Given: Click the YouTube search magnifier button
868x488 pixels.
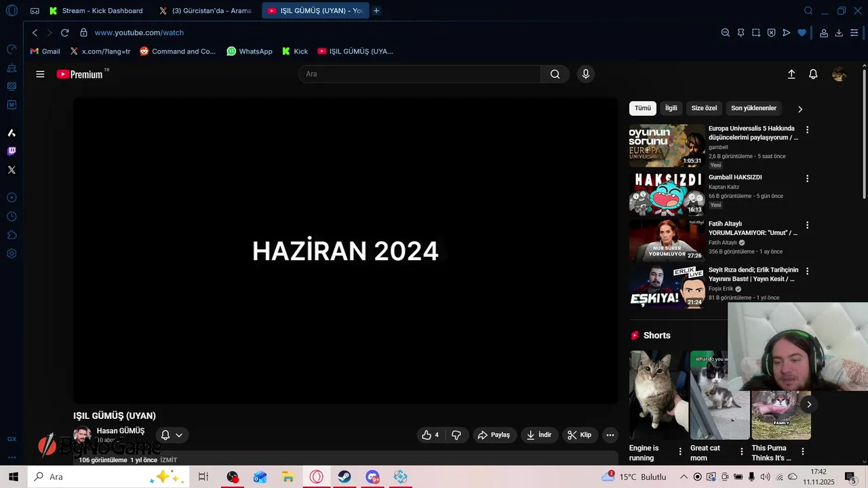Looking at the screenshot, I should pos(555,74).
